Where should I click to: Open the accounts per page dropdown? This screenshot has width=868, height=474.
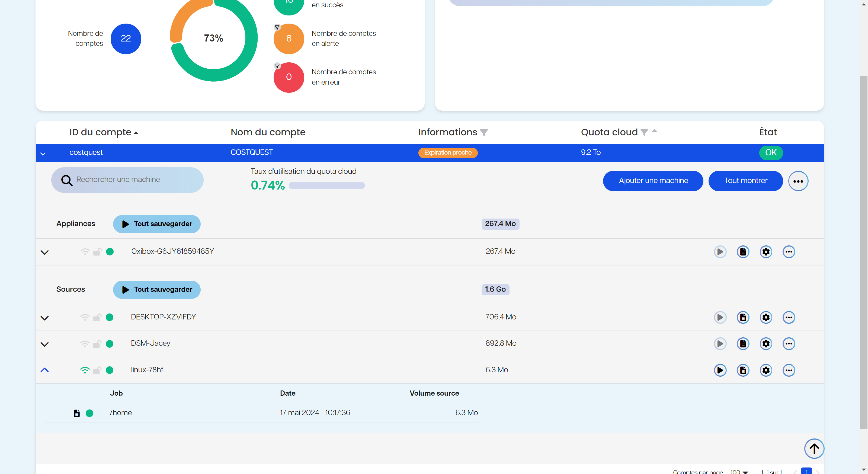click(739, 472)
